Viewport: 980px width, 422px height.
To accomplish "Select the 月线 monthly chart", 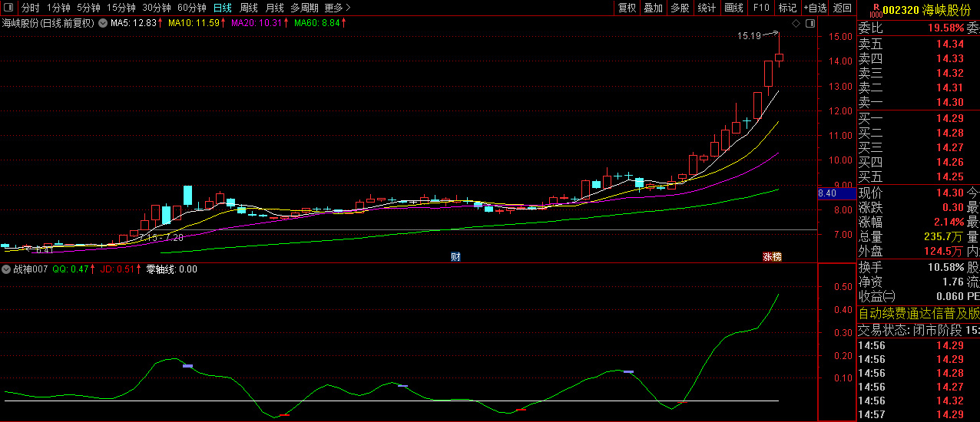I will click(274, 8).
